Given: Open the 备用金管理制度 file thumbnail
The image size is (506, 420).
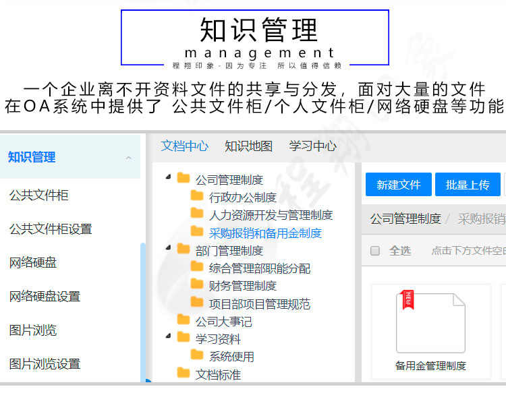Looking at the screenshot, I should tap(431, 322).
